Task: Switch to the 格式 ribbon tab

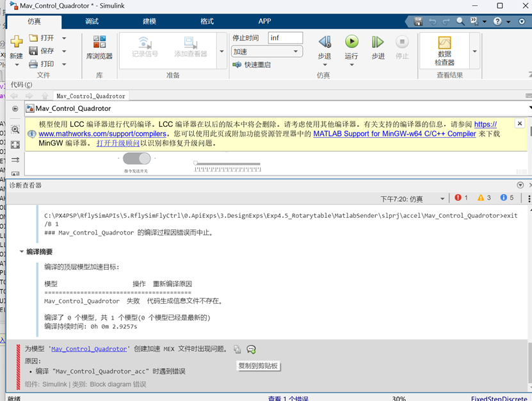Action: pyautogui.click(x=207, y=21)
